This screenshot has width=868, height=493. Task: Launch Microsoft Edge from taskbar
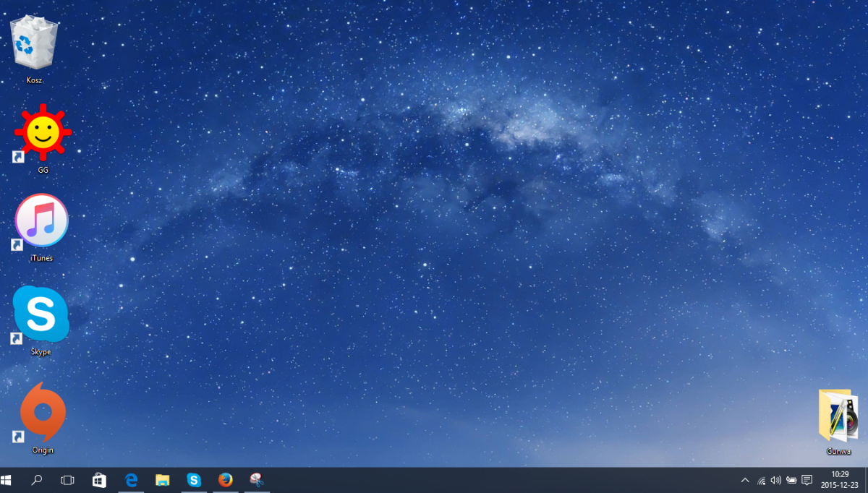pyautogui.click(x=131, y=480)
